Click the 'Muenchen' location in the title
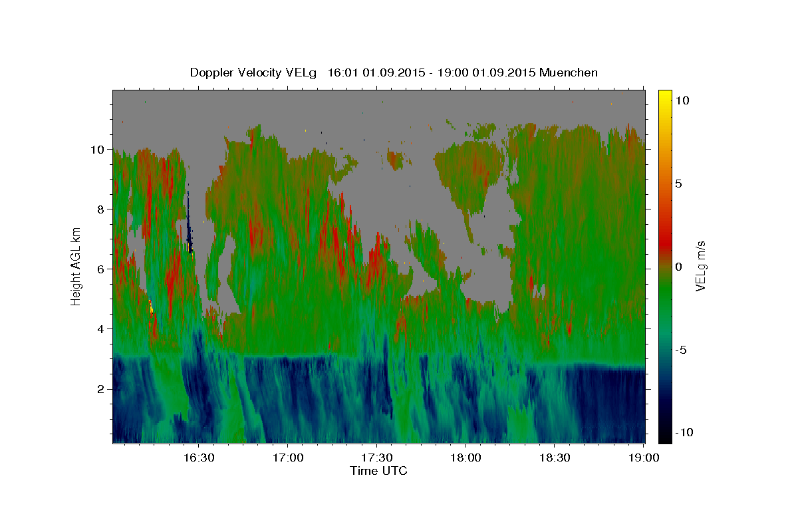This screenshot has width=798, height=532. 569,72
